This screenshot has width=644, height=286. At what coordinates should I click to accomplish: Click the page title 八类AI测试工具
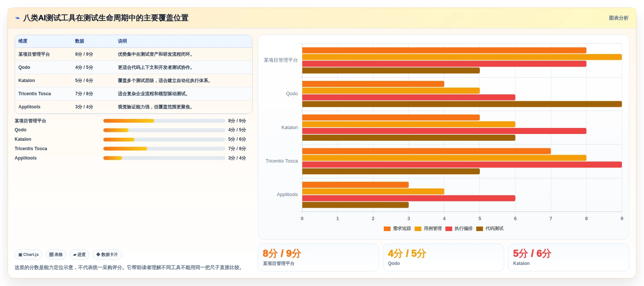tap(106, 18)
